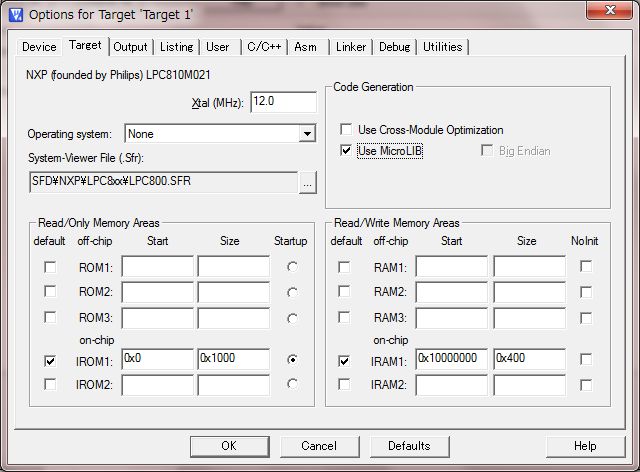
Task: Click the Help button
Action: pos(585,446)
